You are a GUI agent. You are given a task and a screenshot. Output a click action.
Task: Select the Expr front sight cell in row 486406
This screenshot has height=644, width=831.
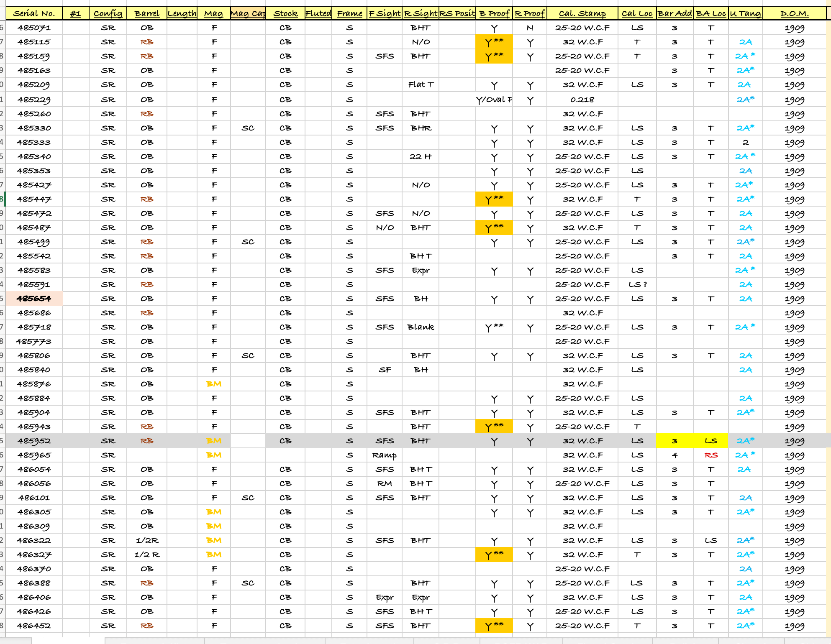point(385,597)
